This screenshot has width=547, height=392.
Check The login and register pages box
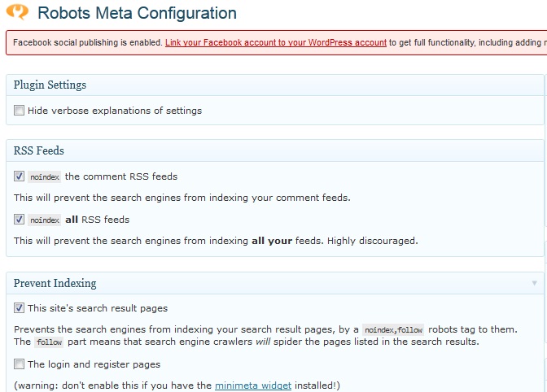pos(19,364)
